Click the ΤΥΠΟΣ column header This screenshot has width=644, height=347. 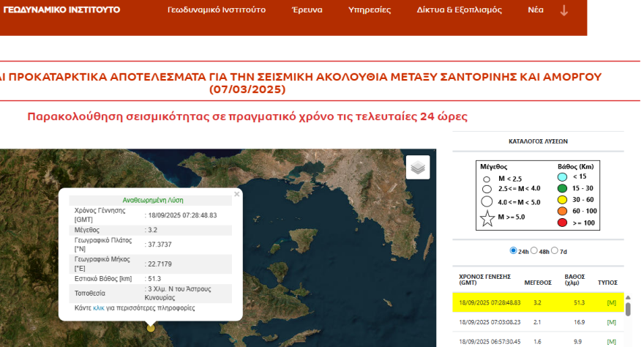pos(607,283)
